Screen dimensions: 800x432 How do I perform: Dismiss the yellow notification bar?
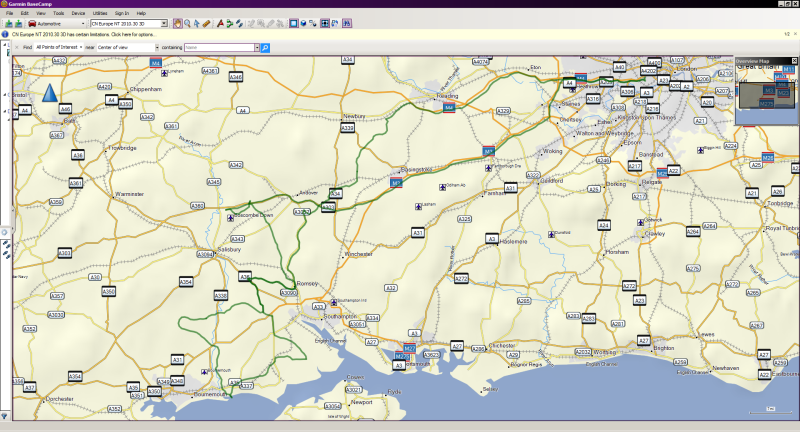[795, 34]
